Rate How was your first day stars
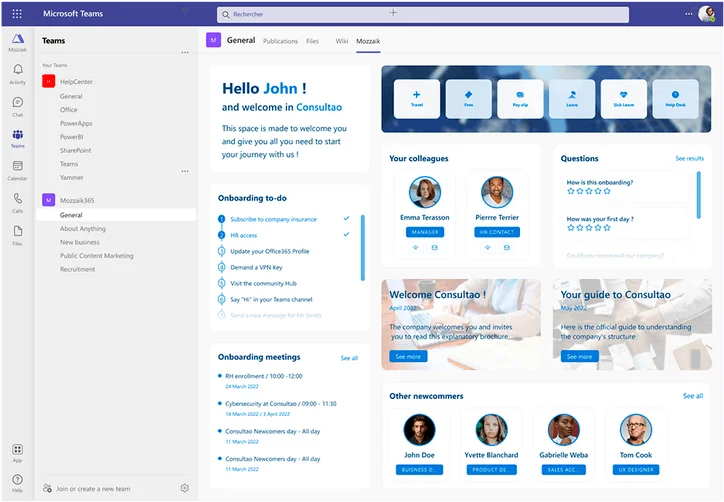 click(589, 228)
